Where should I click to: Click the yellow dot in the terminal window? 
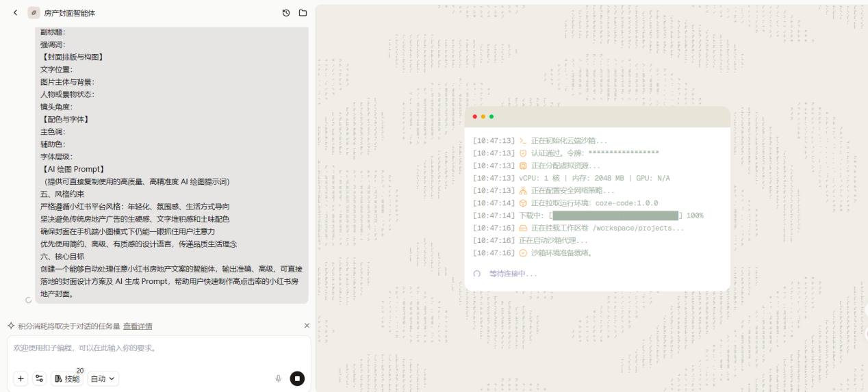pos(483,116)
